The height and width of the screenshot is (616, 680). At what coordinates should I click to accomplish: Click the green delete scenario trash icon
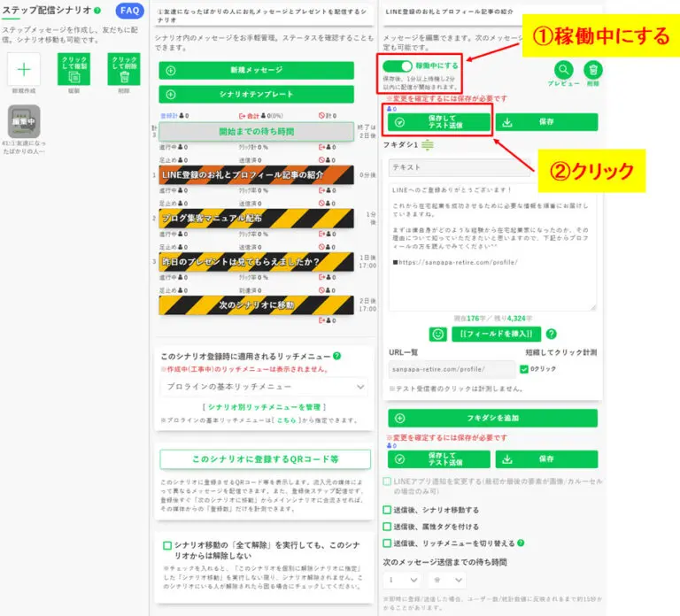click(x=124, y=69)
